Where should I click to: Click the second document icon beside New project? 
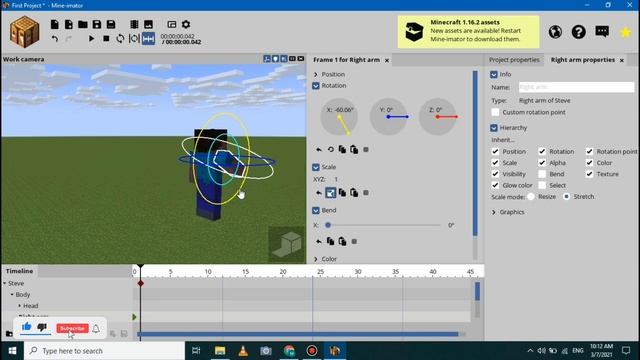[x=69, y=24]
